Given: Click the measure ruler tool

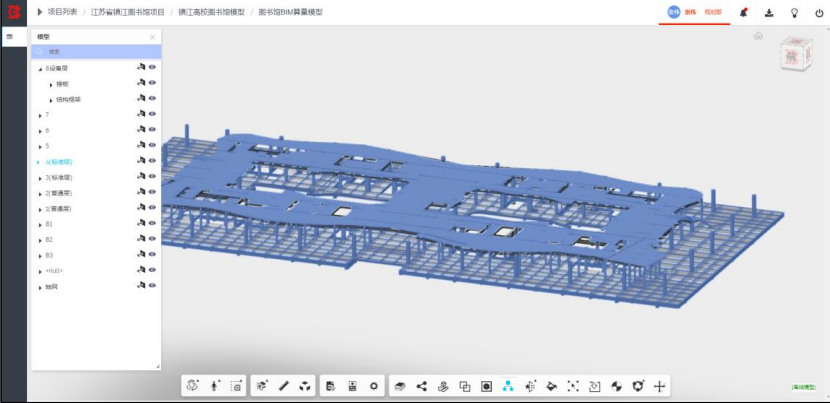Looking at the screenshot, I should click(284, 386).
